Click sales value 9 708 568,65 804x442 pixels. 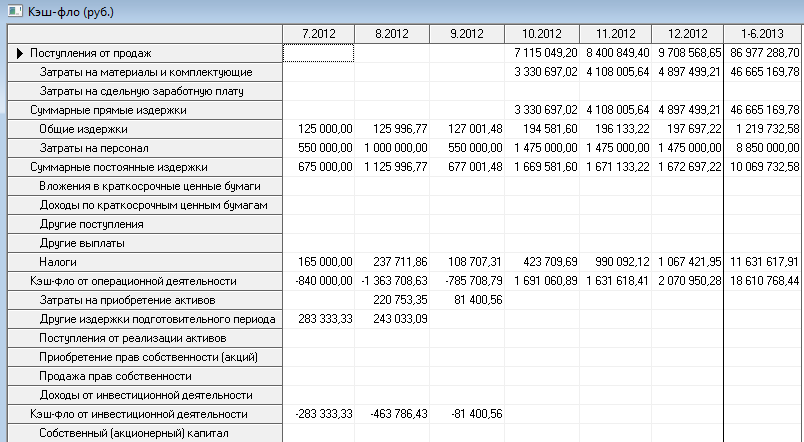[690, 53]
